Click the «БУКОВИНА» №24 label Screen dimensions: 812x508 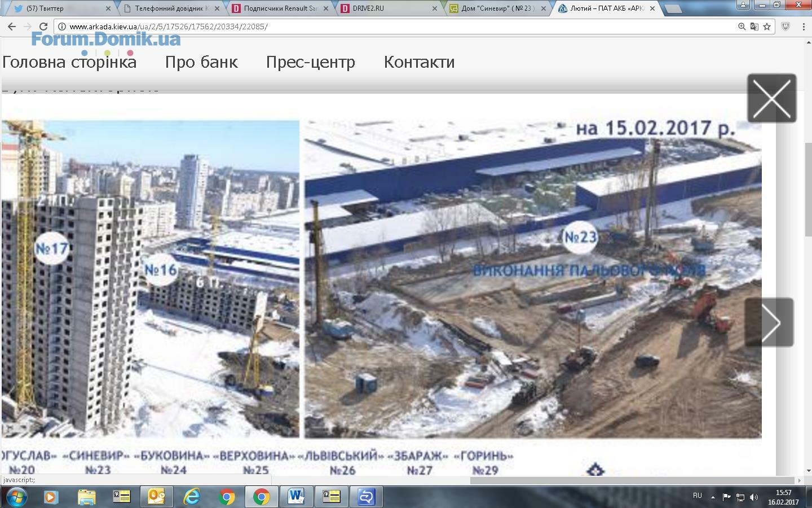pyautogui.click(x=173, y=462)
